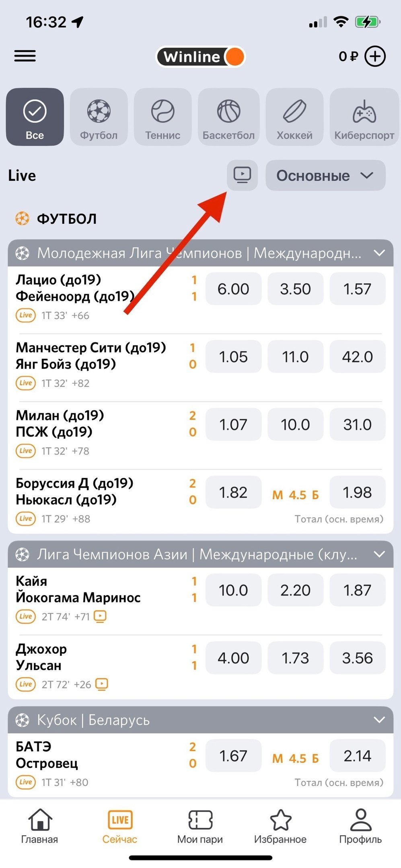Select the Киберспорт sport filter
Screen dimensions: 401x868
pyautogui.click(x=364, y=117)
